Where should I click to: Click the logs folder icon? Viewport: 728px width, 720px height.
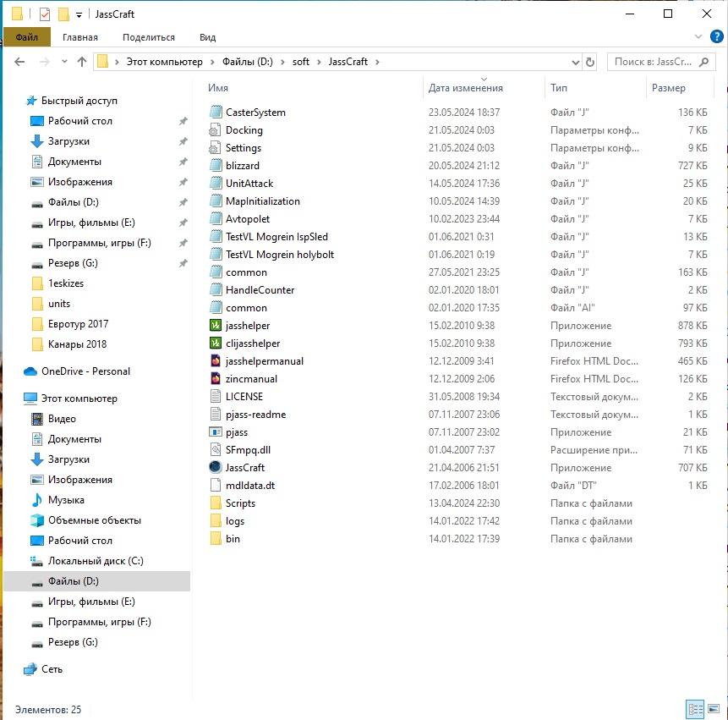[x=215, y=520]
